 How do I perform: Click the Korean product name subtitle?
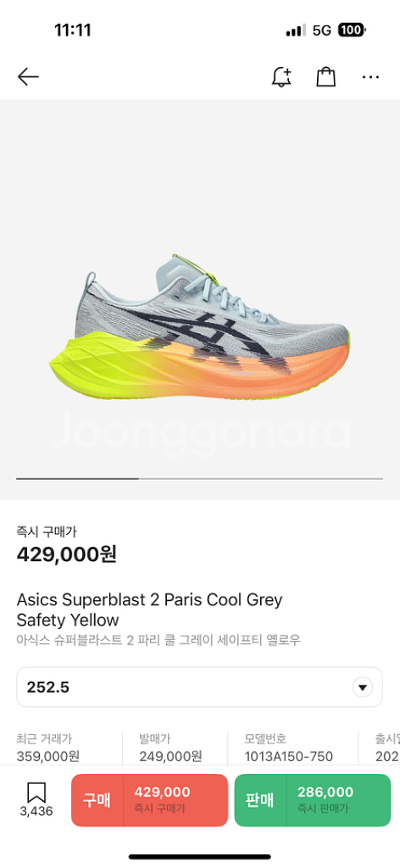(x=158, y=641)
